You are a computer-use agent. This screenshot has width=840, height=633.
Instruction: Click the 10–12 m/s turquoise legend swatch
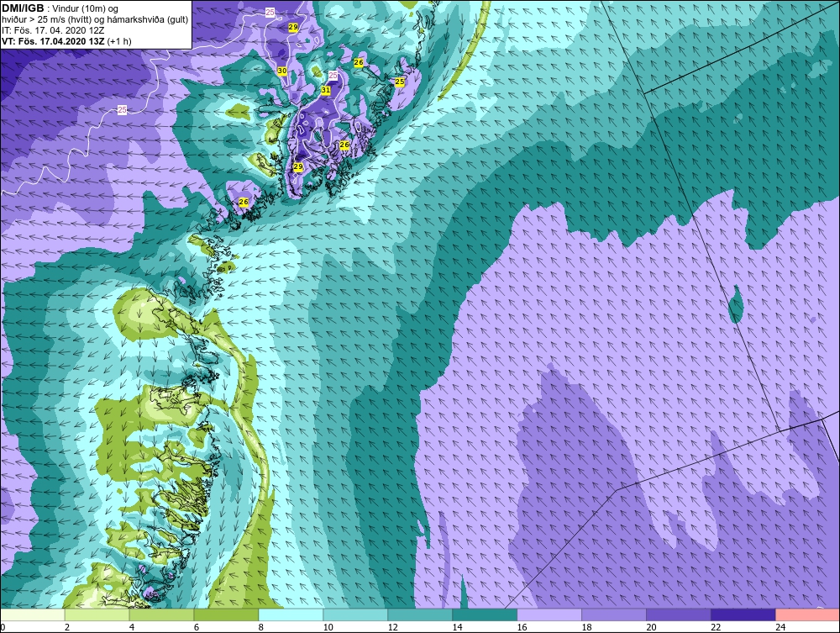coord(355,615)
